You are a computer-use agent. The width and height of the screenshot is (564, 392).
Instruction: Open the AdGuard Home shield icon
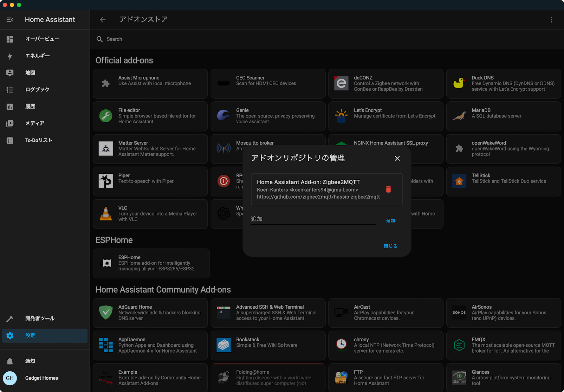click(x=106, y=313)
